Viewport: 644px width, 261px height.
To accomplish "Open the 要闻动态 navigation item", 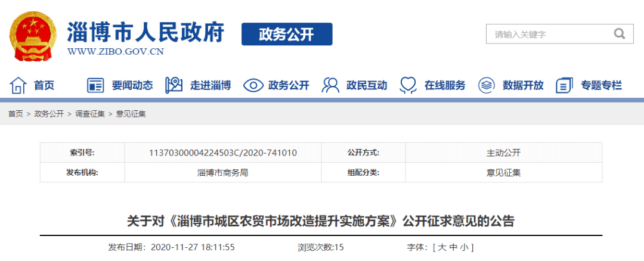I will pyautogui.click(x=132, y=85).
